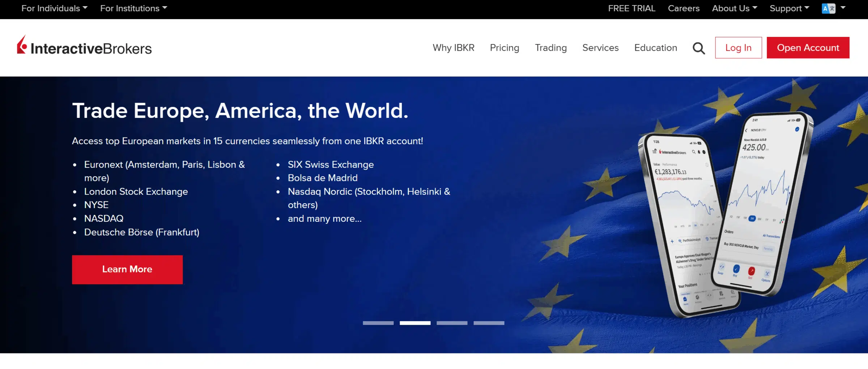
Task: Open the Careers page link
Action: click(684, 8)
